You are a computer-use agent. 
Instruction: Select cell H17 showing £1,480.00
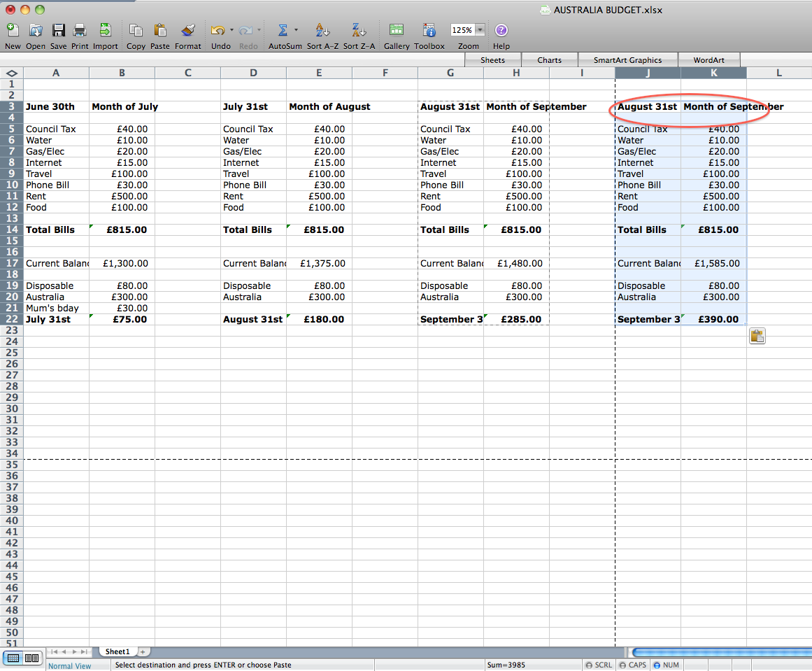pyautogui.click(x=516, y=263)
